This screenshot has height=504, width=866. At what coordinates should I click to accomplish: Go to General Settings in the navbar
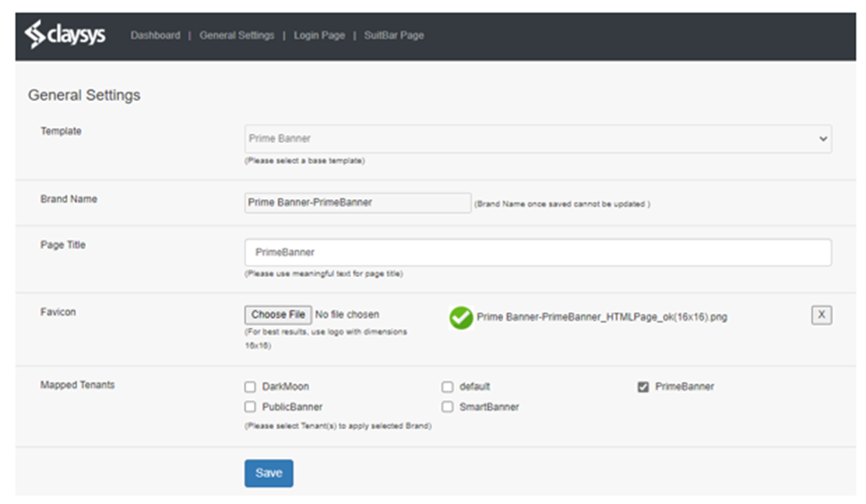pos(237,36)
